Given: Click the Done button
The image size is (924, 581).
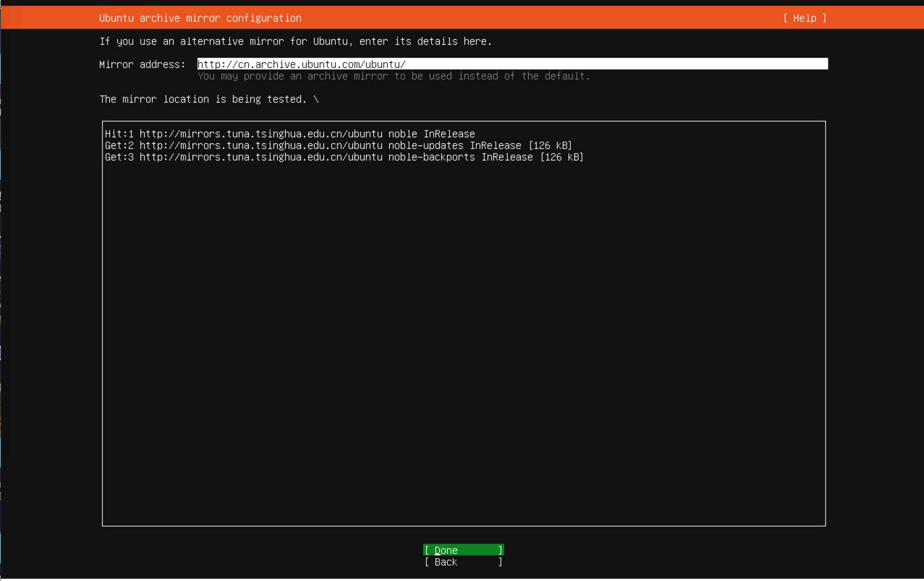Looking at the screenshot, I should tap(463, 550).
